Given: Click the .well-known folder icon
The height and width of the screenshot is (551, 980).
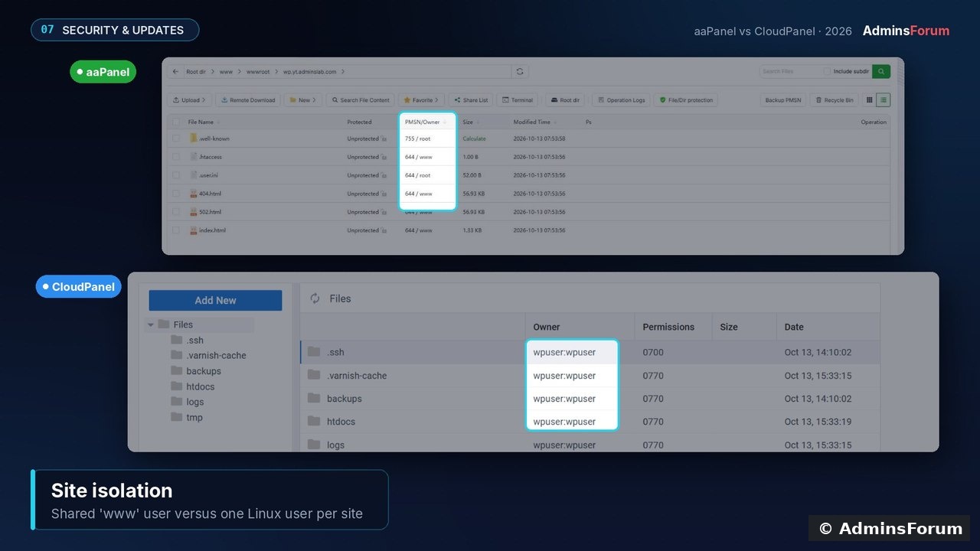Looking at the screenshot, I should pos(194,139).
